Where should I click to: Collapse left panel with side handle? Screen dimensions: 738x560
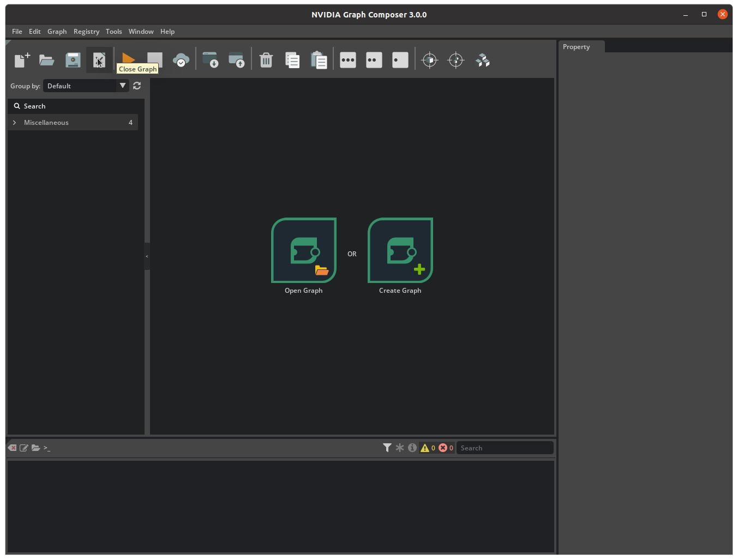(147, 256)
